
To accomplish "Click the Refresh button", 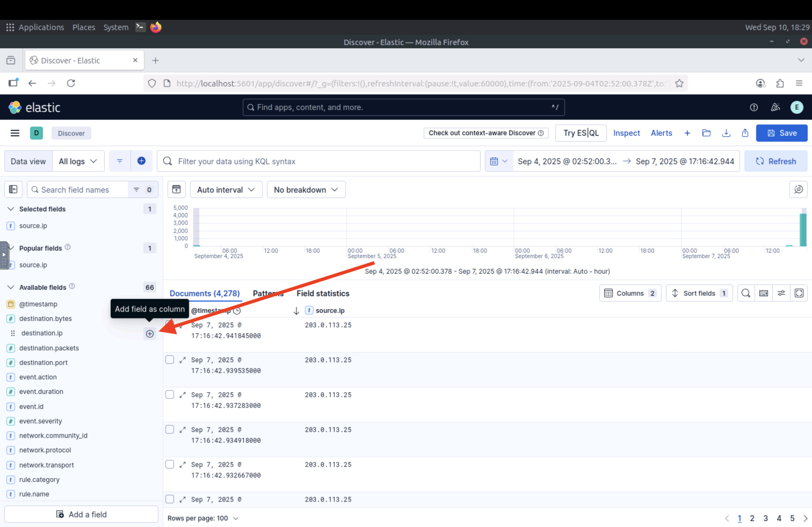I will [775, 161].
